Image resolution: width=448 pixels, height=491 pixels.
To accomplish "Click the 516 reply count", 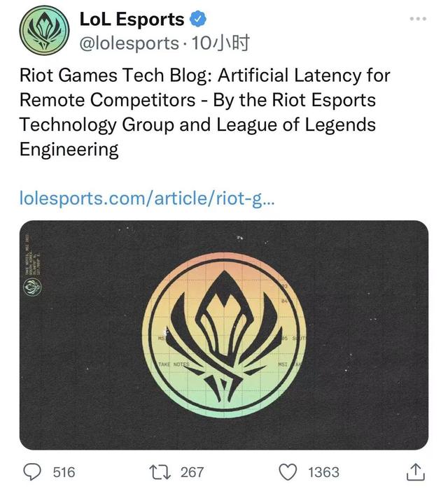I will pyautogui.click(x=64, y=472).
